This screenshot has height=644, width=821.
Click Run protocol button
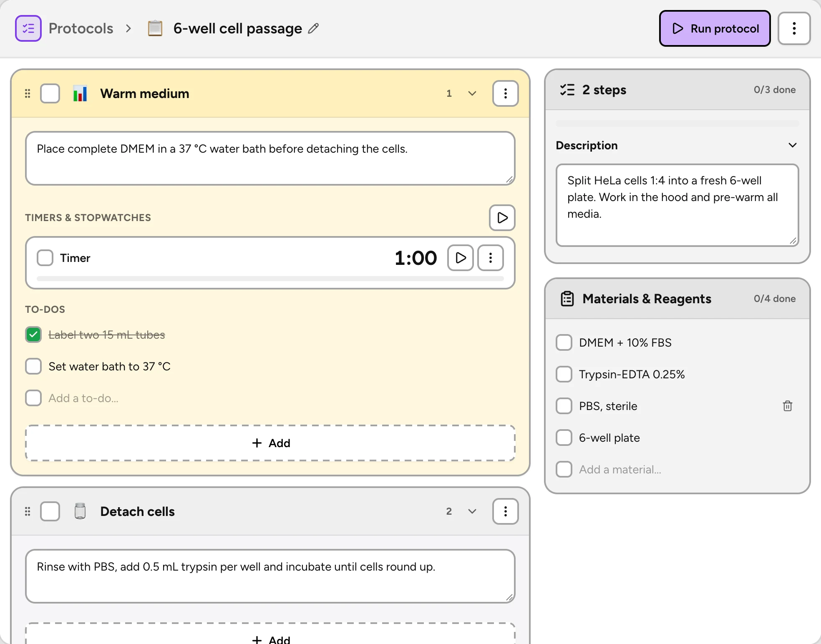coord(715,28)
